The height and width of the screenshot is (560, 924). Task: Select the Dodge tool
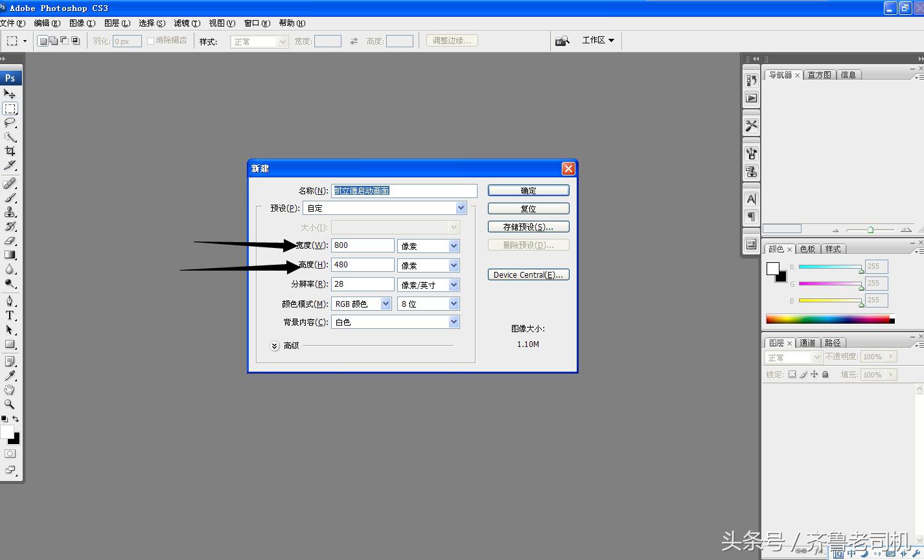[10, 284]
